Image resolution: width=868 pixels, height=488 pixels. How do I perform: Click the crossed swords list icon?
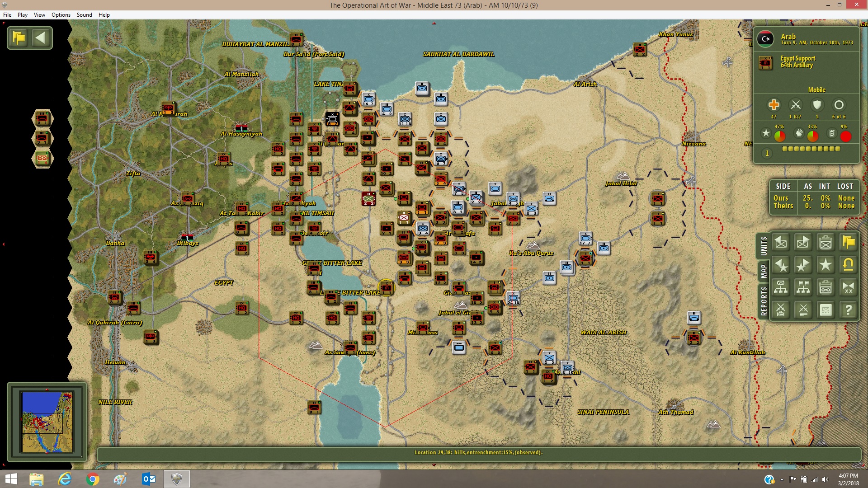click(803, 310)
